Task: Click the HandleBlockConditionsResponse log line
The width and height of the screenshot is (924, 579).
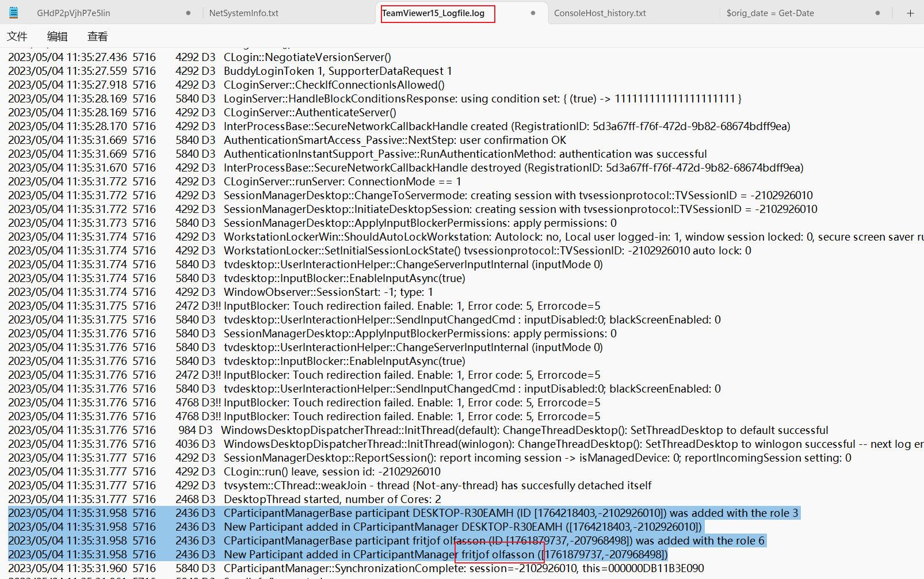Action: pos(375,98)
